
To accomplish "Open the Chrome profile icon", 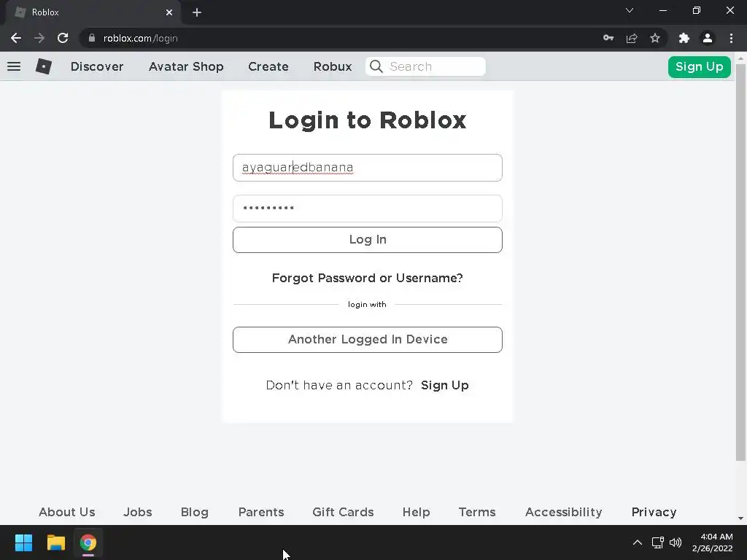I will point(708,38).
